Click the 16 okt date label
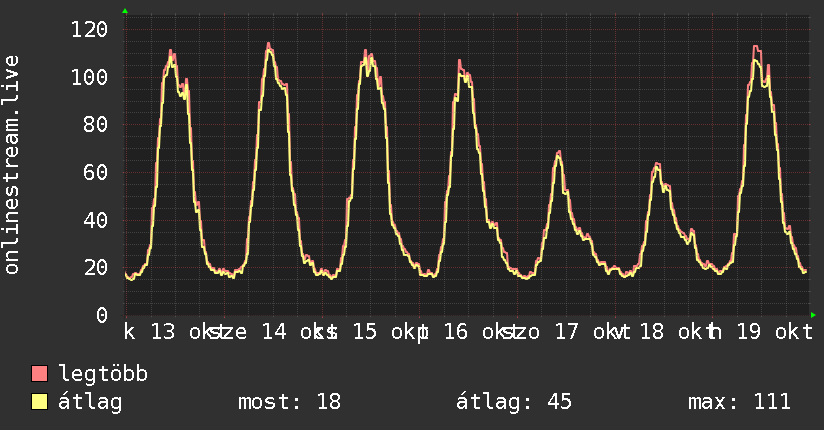This screenshot has width=824, height=430. click(476, 332)
